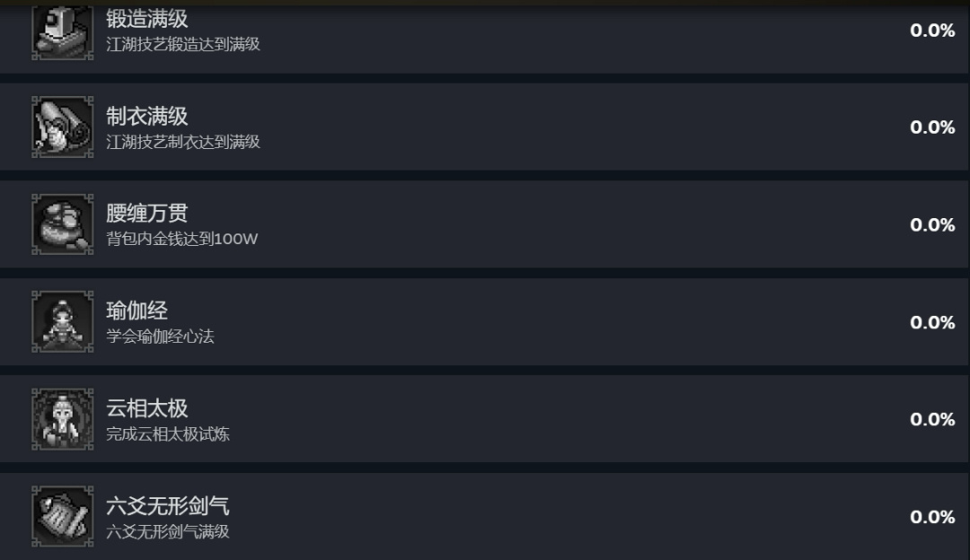This screenshot has height=560, width=970.
Task: Click the description 江湖技艺锻造达到满级
Action: coord(183,44)
